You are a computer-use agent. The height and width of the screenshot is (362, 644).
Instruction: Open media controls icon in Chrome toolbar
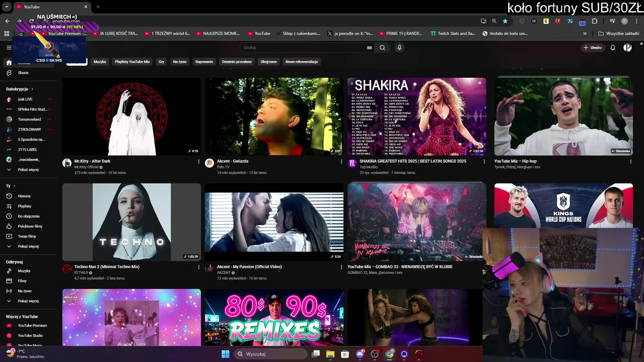[612, 21]
